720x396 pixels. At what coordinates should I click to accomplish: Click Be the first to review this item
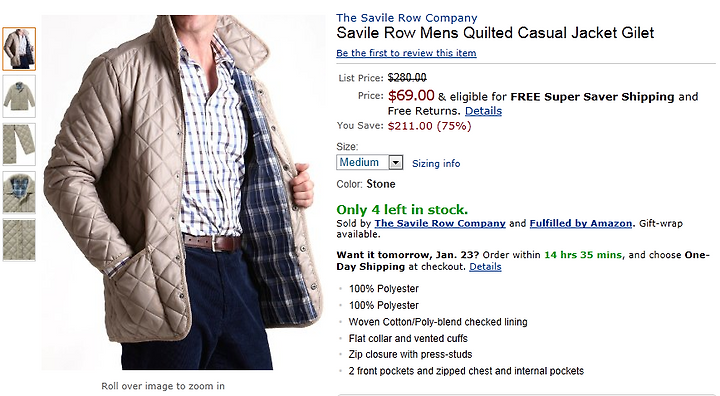[x=406, y=53]
